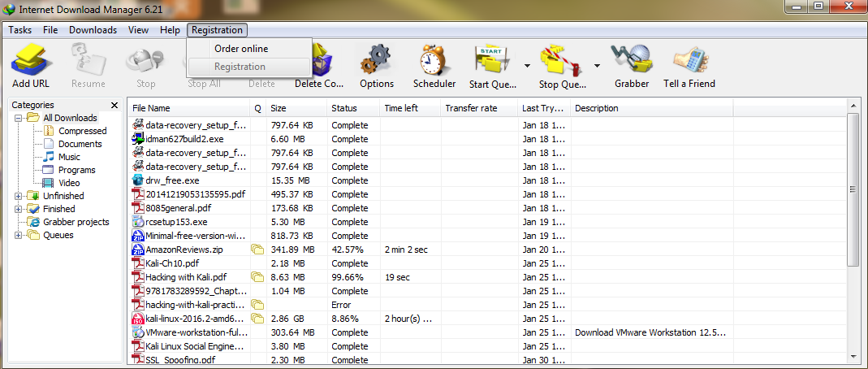This screenshot has height=369, width=868.
Task: Sort by Transfer rate column header
Action: (479, 109)
